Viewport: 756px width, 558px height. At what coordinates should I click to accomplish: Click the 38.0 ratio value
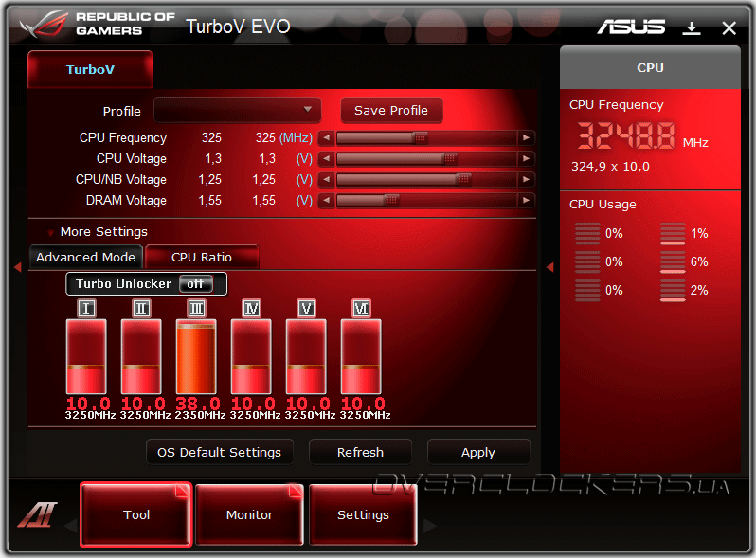pyautogui.click(x=198, y=404)
